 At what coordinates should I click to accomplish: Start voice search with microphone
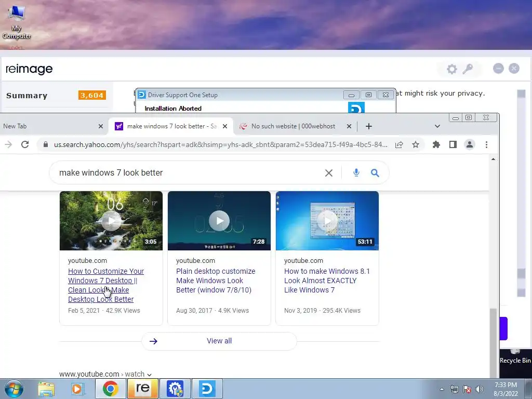tap(356, 172)
